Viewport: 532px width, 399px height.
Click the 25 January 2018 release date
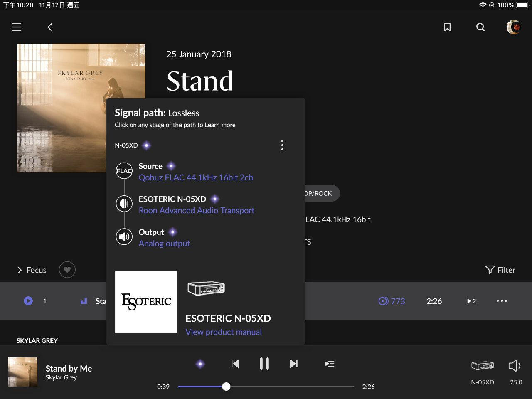(199, 54)
